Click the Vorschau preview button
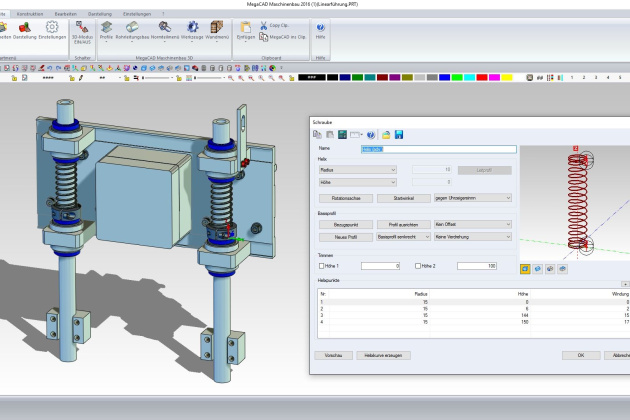Screen dimensions: 630x420 [x=334, y=355]
